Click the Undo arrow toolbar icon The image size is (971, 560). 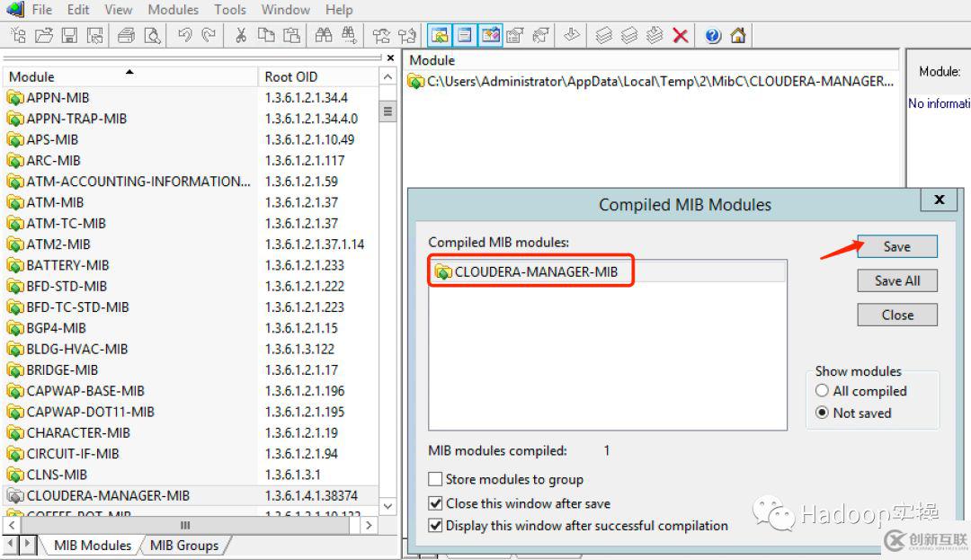tap(184, 36)
